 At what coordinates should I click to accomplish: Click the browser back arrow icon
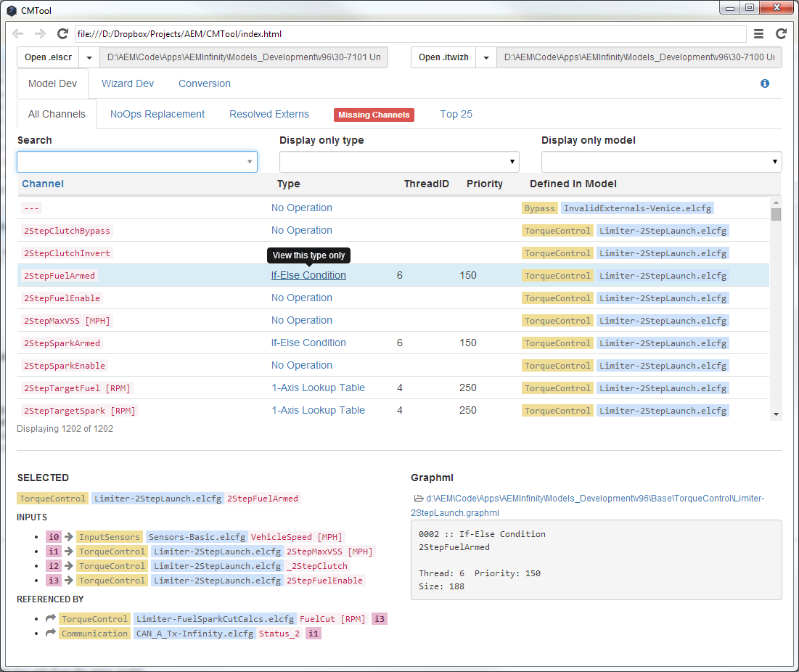click(x=18, y=34)
